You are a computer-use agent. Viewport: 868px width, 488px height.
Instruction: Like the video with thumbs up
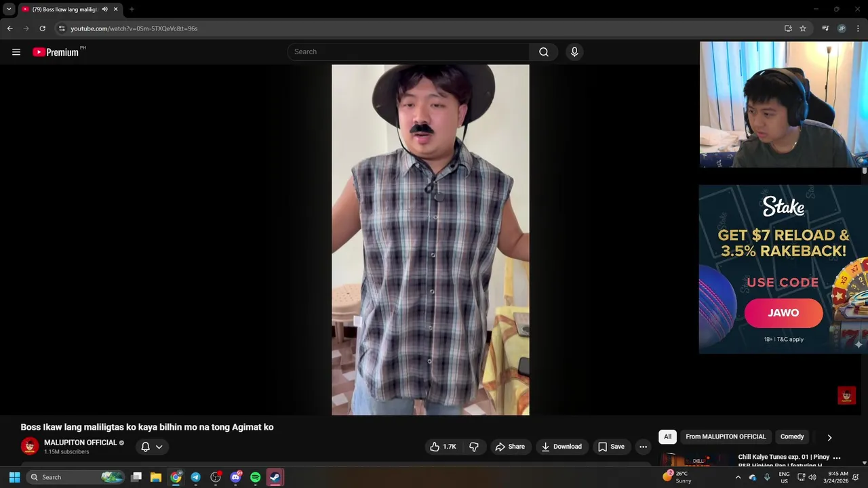pos(443,447)
